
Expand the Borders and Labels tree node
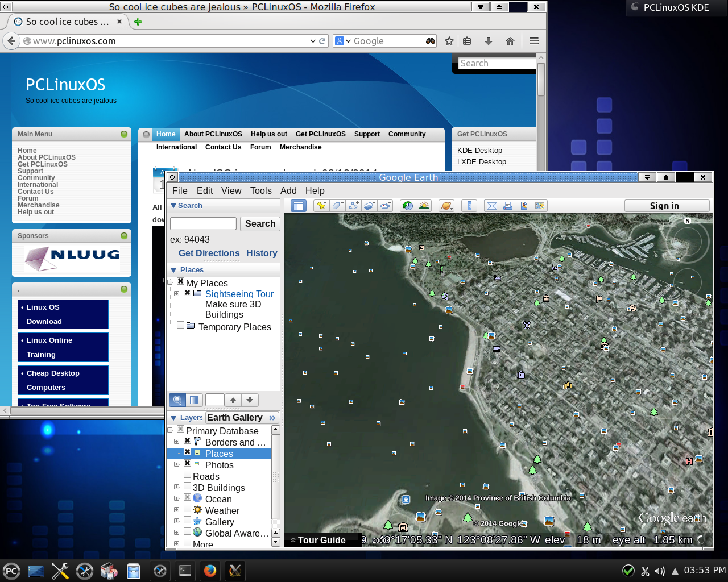(x=176, y=442)
